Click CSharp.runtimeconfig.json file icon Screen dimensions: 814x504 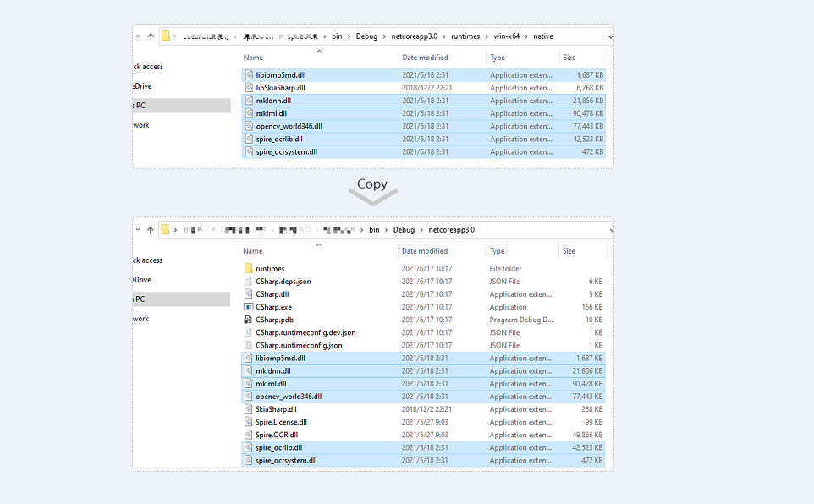point(248,345)
